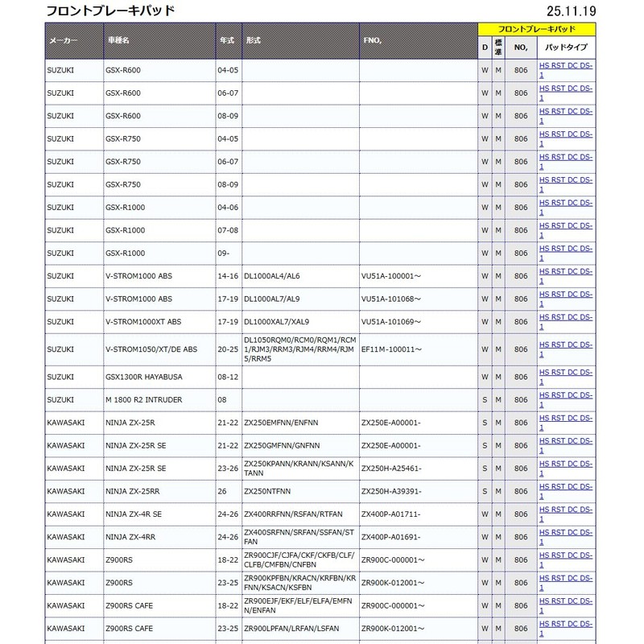Screen dimensions: 644x644
Task: Select the GSX1300R HAYABUSA model name
Action: coord(144,377)
